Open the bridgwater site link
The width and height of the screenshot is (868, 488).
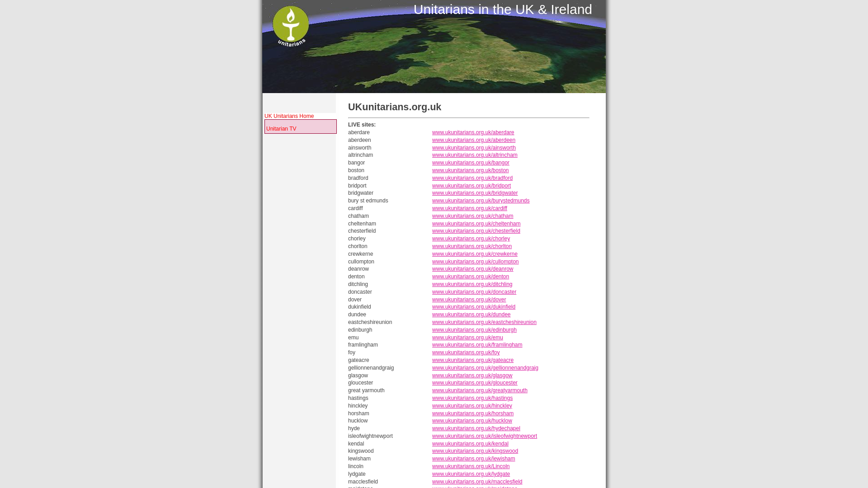[475, 193]
